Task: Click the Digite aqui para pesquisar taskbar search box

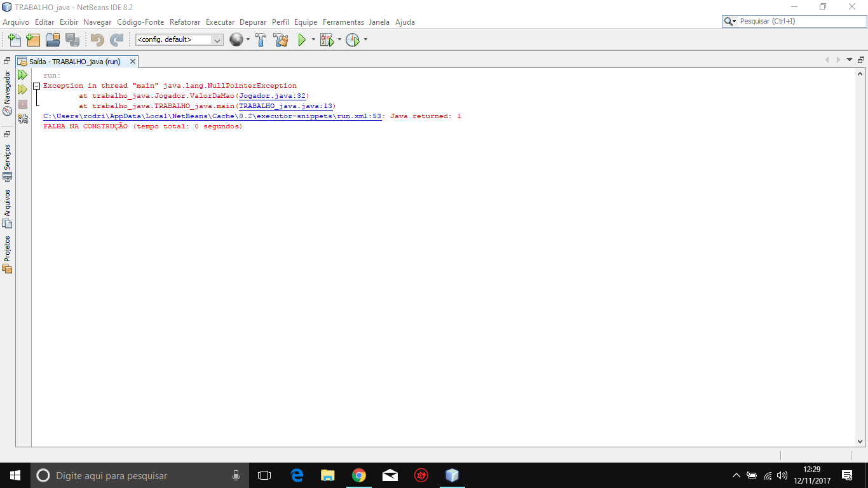Action: [x=140, y=475]
